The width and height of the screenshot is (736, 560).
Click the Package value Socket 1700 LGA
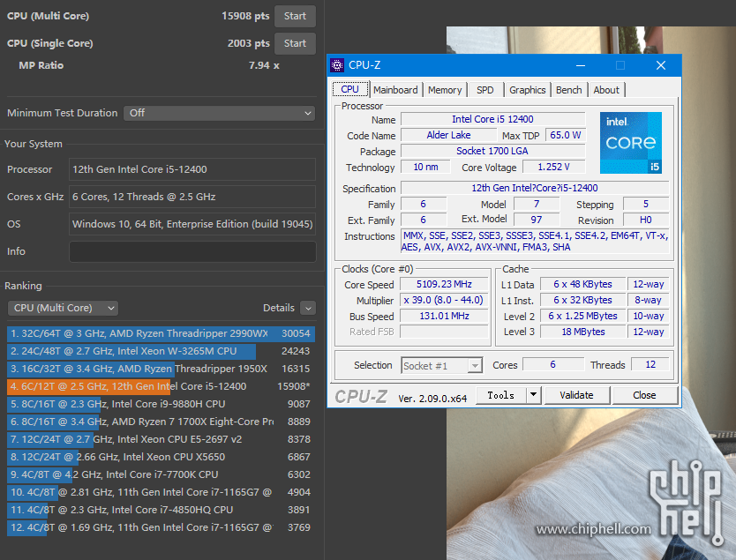point(492,151)
